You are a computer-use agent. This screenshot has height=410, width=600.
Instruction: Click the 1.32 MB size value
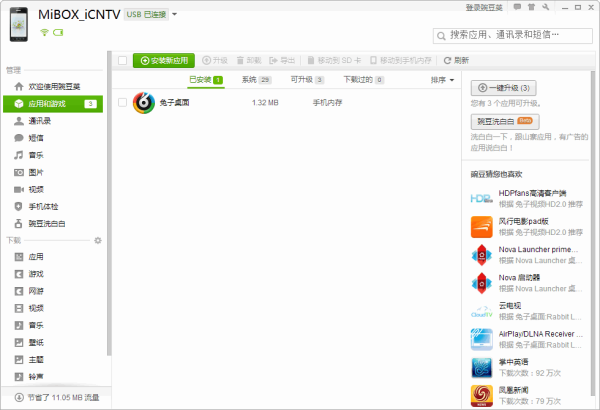coord(265,103)
